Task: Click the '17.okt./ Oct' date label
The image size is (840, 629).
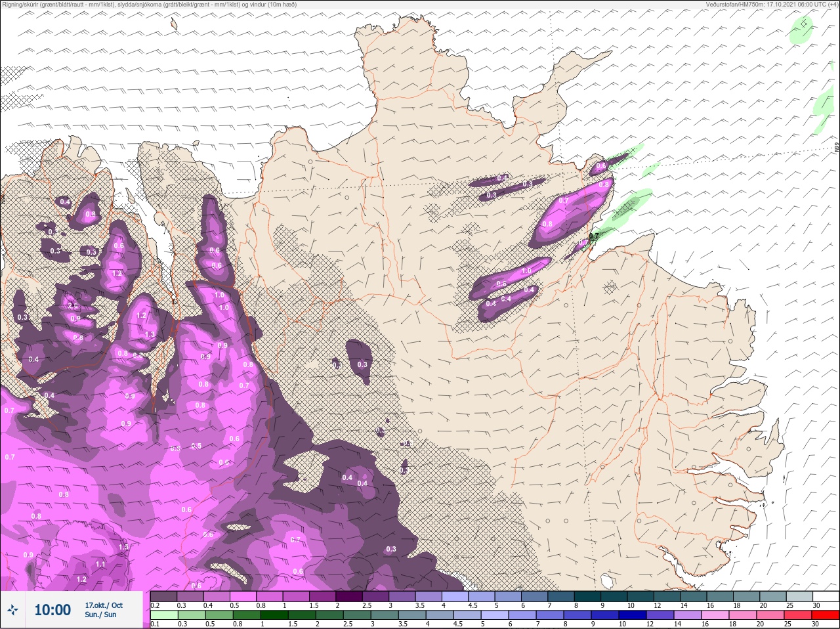Action: pos(104,605)
